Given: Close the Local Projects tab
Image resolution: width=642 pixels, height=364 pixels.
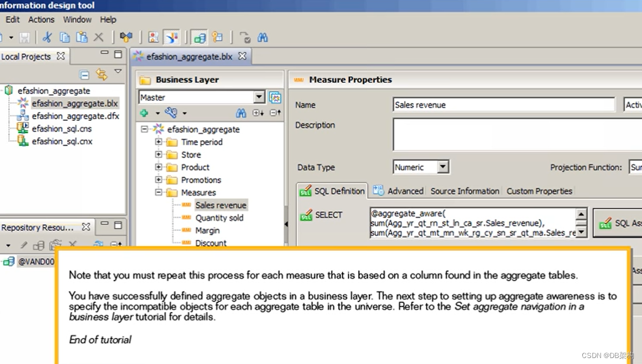Looking at the screenshot, I should (61, 56).
